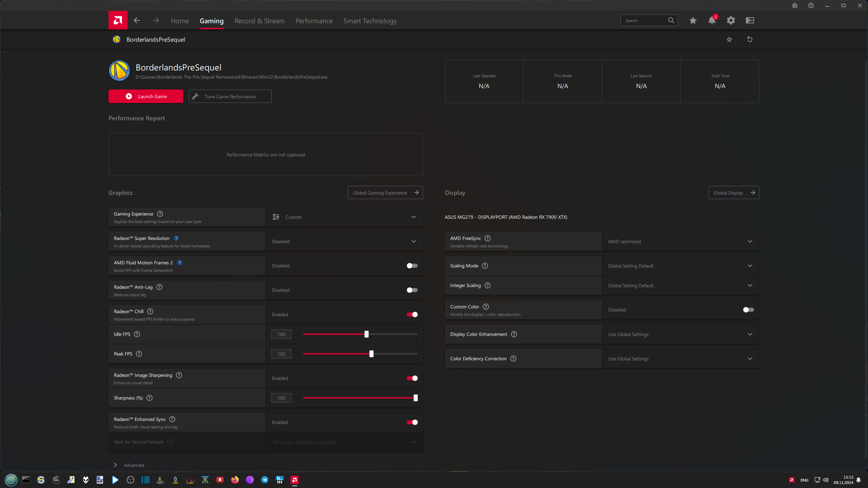Switch to the Performance tab
Screen dimensions: 868x488
[314, 21]
